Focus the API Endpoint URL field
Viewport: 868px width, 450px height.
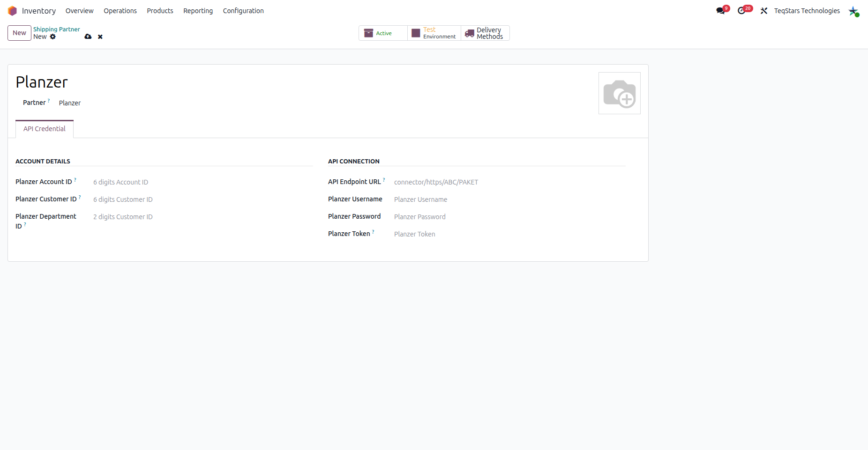pyautogui.click(x=509, y=182)
